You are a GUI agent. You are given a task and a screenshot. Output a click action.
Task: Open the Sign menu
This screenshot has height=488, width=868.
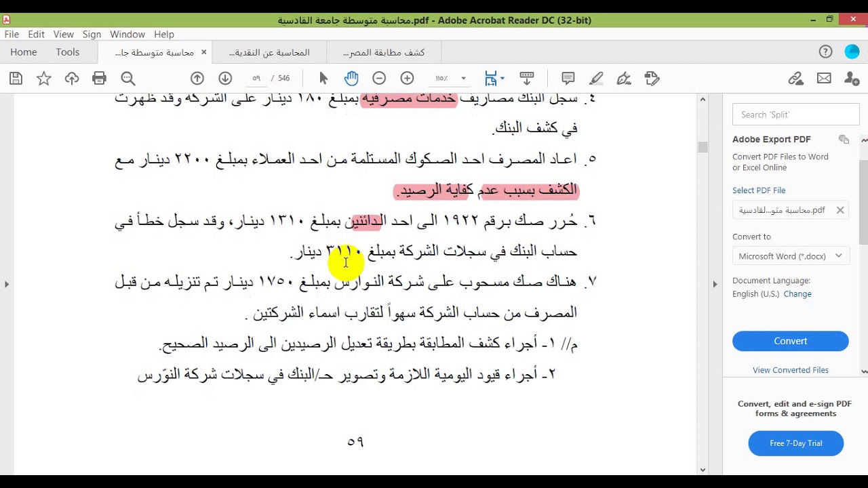click(x=92, y=34)
